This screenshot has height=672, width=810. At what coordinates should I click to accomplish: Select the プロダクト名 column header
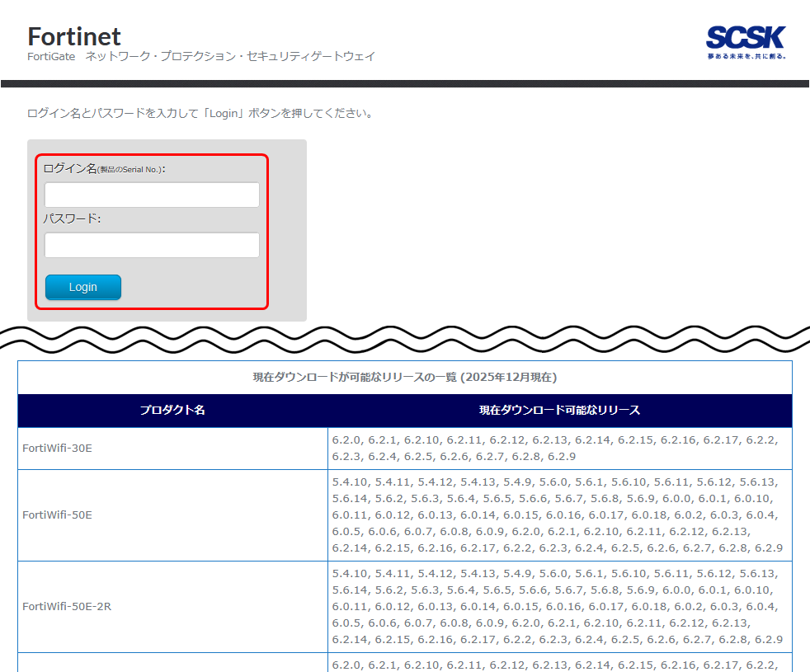(x=172, y=410)
